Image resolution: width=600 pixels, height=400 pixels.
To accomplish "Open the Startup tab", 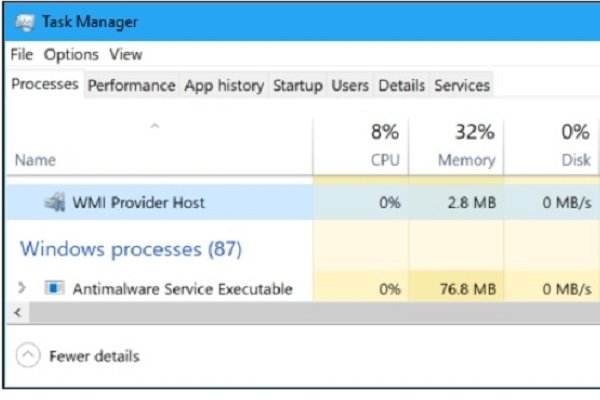I will pyautogui.click(x=298, y=85).
